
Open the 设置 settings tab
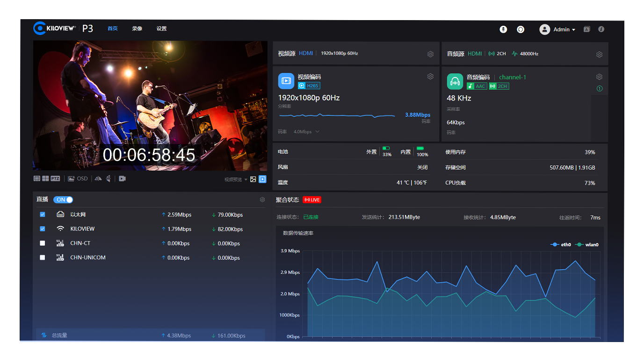click(x=161, y=29)
